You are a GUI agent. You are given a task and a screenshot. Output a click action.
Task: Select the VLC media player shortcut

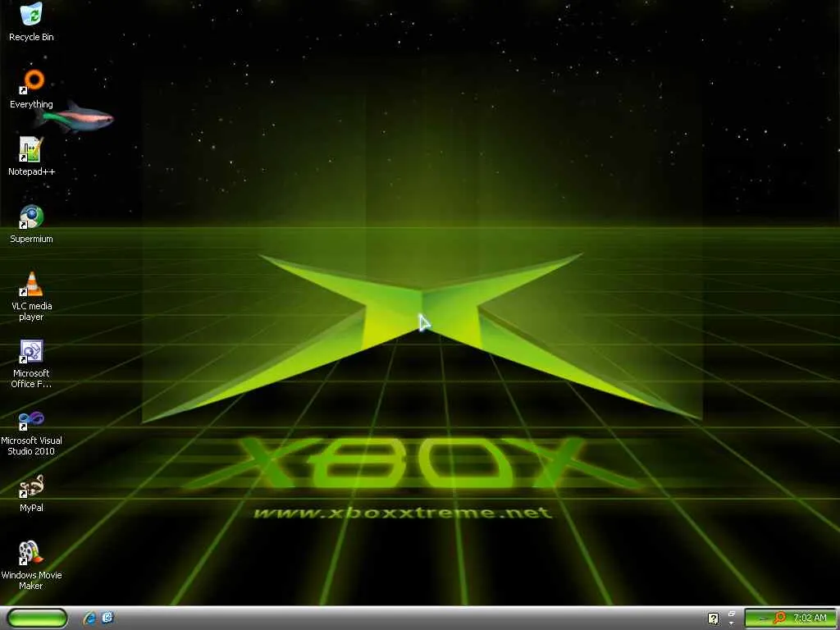[x=31, y=296]
